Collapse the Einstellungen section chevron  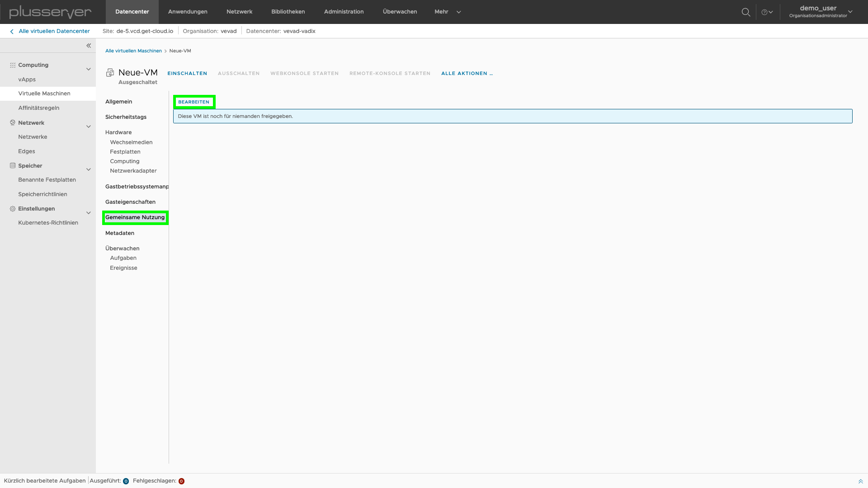[x=89, y=213]
